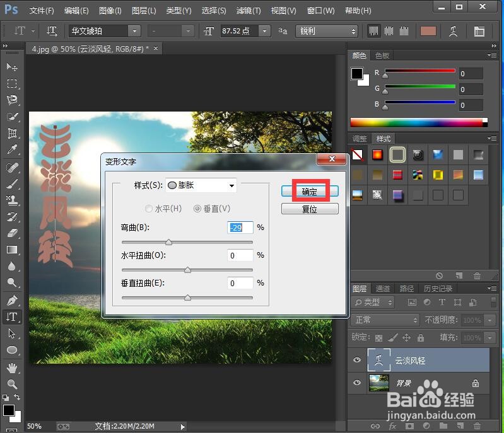Select the Gradient tool
The height and width of the screenshot is (433, 504).
coord(12,250)
